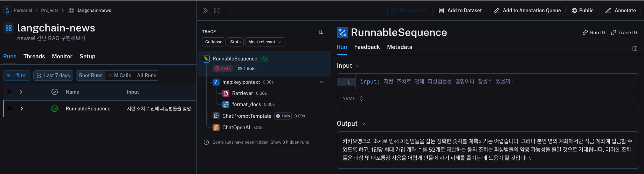The height and width of the screenshot is (174, 644).
Task: Switch run filter to All Runs
Action: [x=147, y=75]
